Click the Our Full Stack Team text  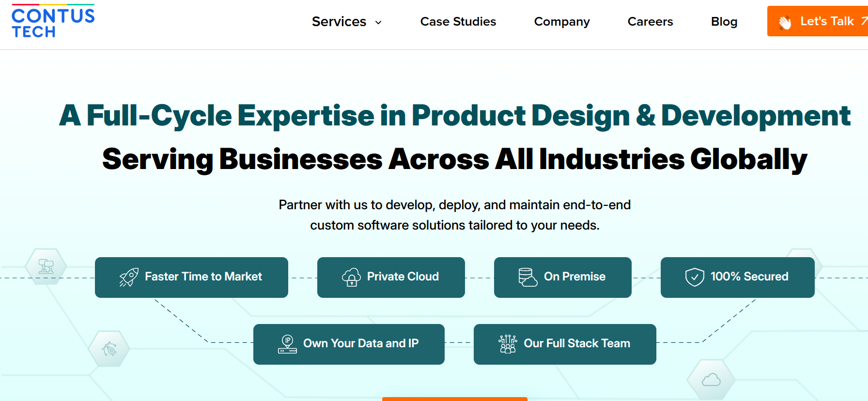[577, 343]
